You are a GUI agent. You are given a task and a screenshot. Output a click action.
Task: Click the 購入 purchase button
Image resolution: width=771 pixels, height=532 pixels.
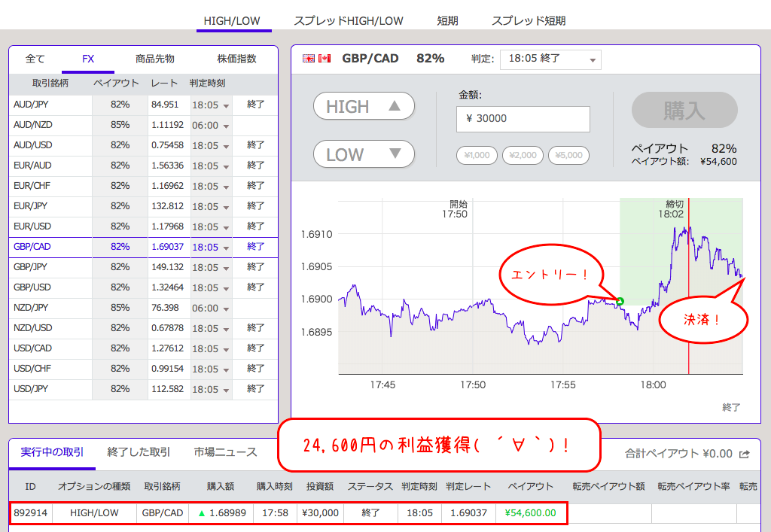tap(684, 110)
